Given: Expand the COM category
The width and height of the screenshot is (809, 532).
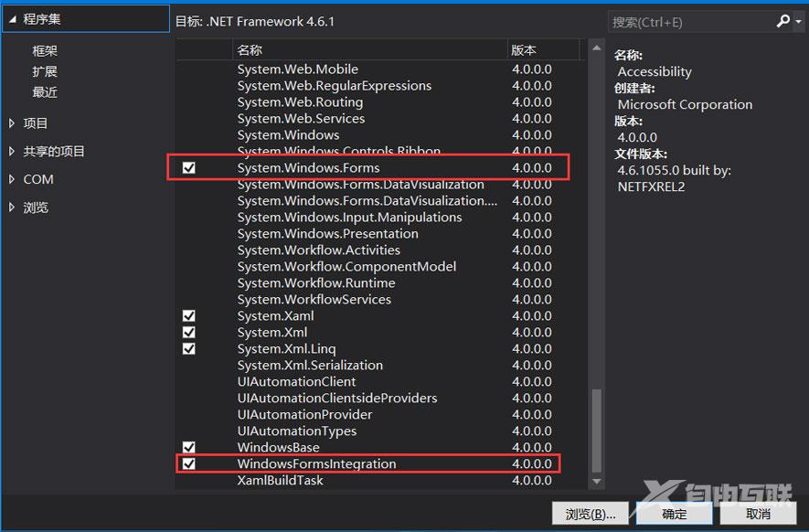Looking at the screenshot, I should [12, 179].
